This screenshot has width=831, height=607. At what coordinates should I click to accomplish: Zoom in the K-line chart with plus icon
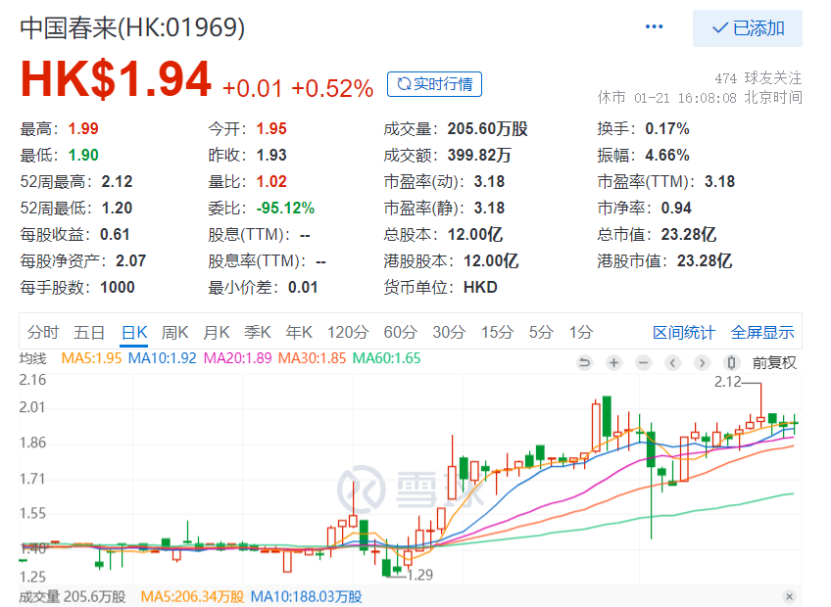click(614, 362)
